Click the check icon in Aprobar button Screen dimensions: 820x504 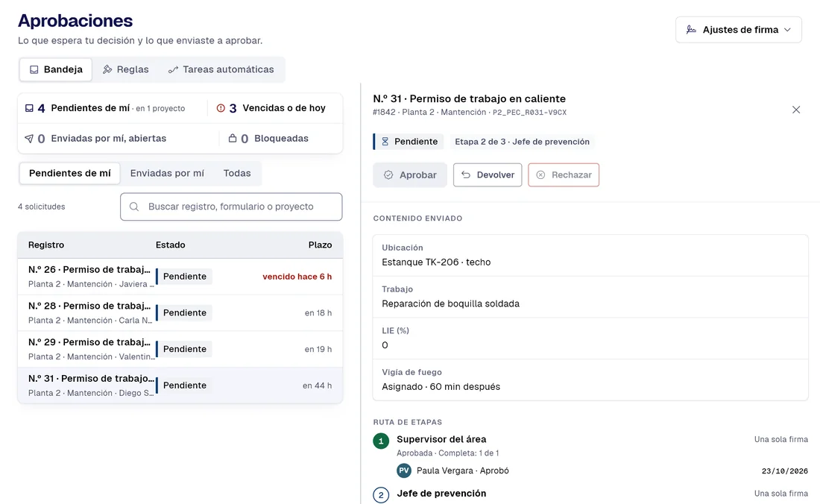tap(388, 175)
